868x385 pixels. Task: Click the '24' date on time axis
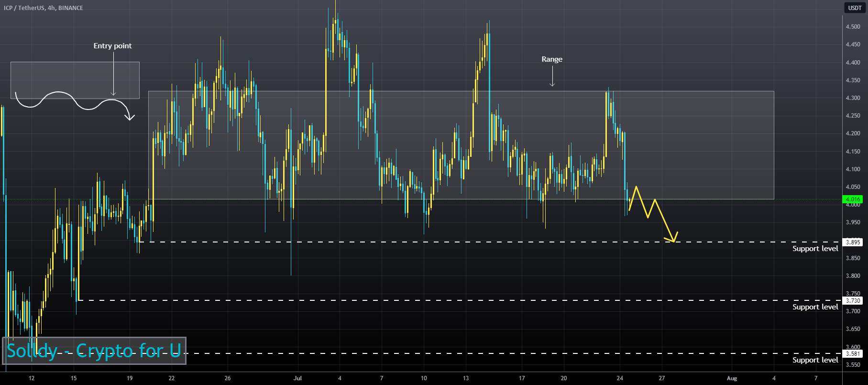pyautogui.click(x=620, y=378)
